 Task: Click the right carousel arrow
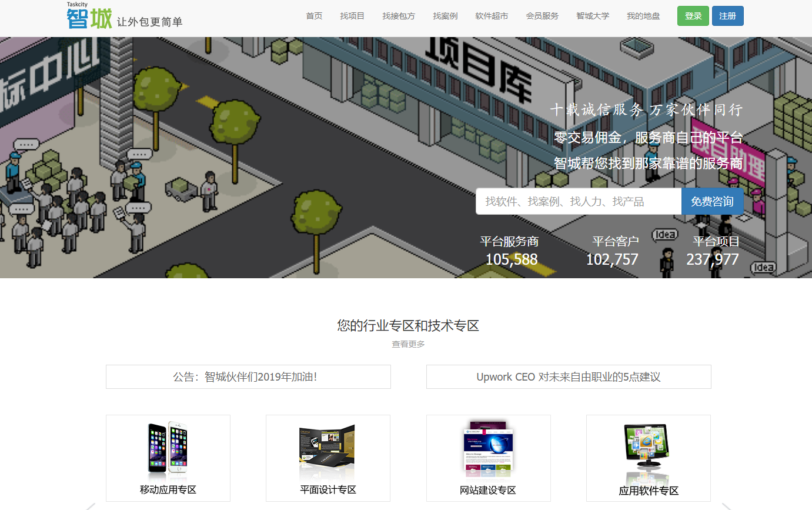click(x=726, y=506)
